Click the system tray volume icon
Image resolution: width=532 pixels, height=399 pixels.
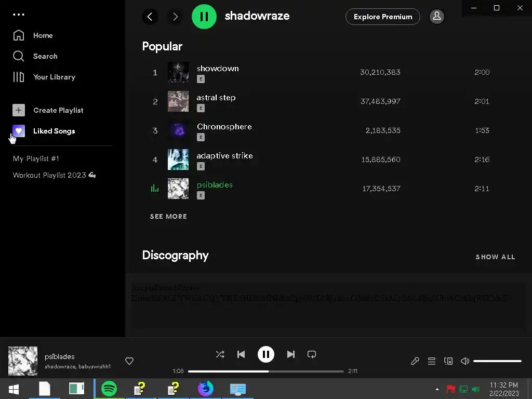pyautogui.click(x=476, y=389)
